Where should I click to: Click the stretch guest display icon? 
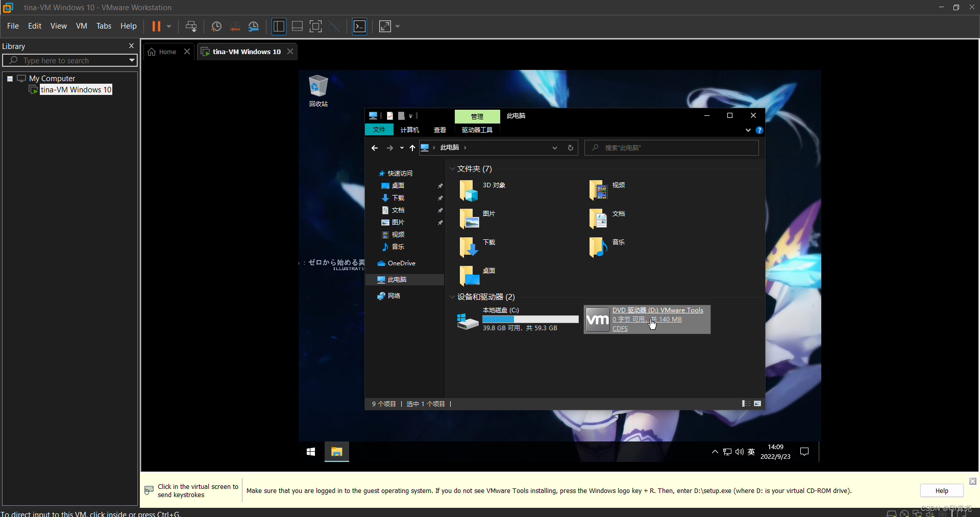tap(385, 26)
